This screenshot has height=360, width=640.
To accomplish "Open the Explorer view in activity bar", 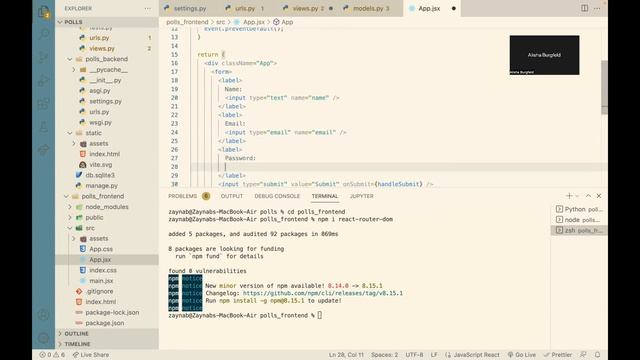I will point(44,12).
